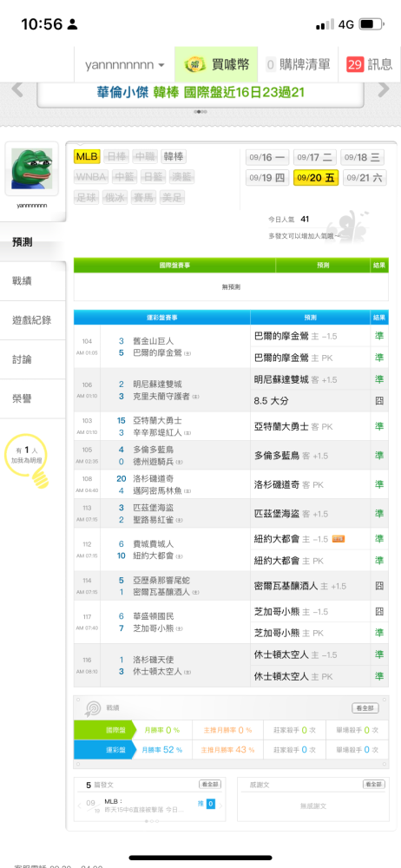Click the 運彩盤 blue stats label

click(105, 750)
